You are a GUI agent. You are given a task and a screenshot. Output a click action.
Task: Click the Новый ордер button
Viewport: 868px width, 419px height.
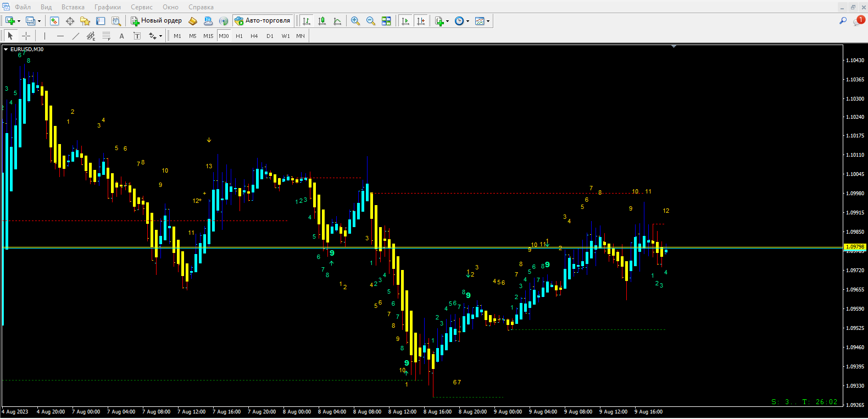click(x=157, y=21)
